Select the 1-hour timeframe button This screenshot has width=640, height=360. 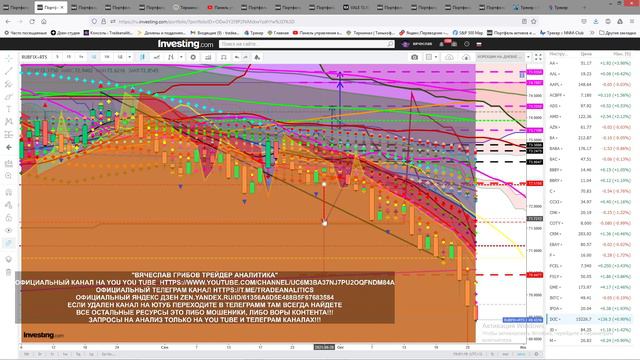81,57
